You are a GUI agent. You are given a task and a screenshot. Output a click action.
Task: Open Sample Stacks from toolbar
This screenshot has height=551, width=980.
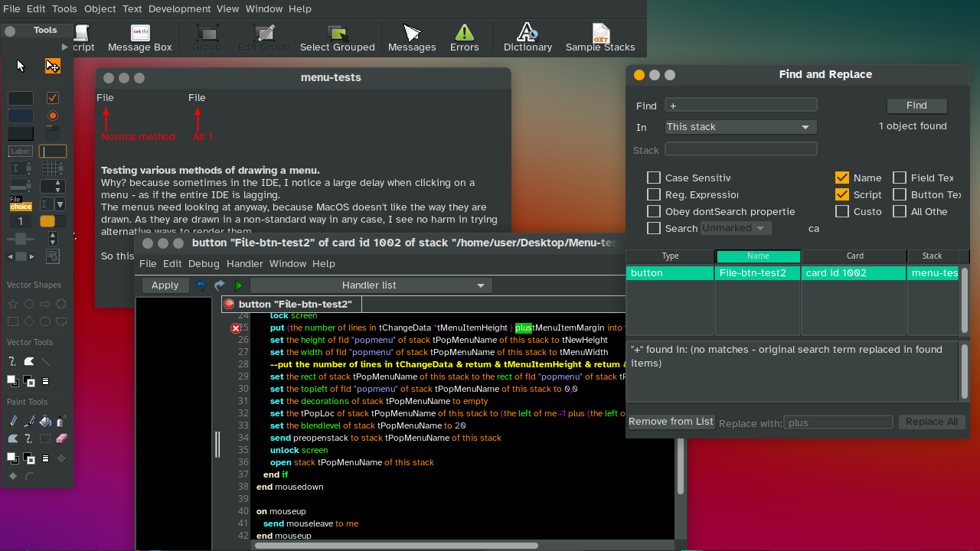[600, 38]
